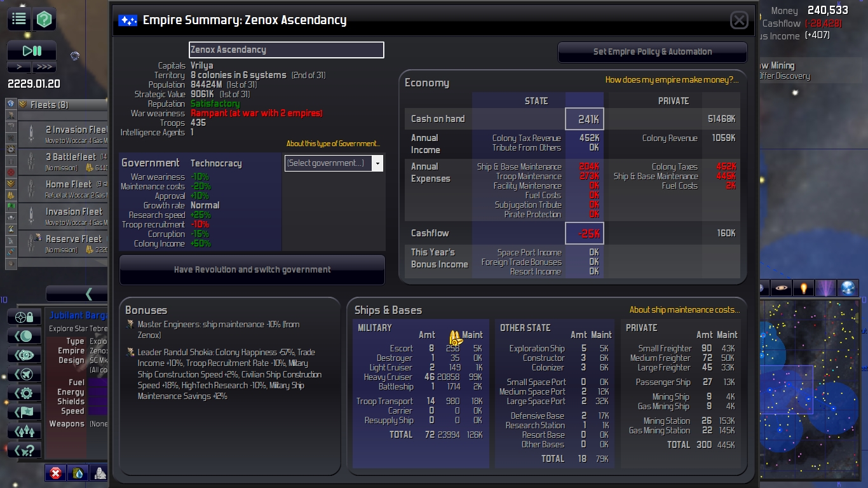Open the hexagon help icon
The height and width of the screenshot is (488, 868).
click(44, 19)
